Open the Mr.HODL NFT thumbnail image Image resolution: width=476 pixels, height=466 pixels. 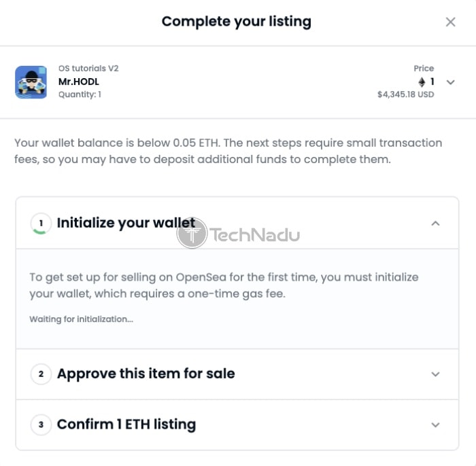tap(31, 82)
